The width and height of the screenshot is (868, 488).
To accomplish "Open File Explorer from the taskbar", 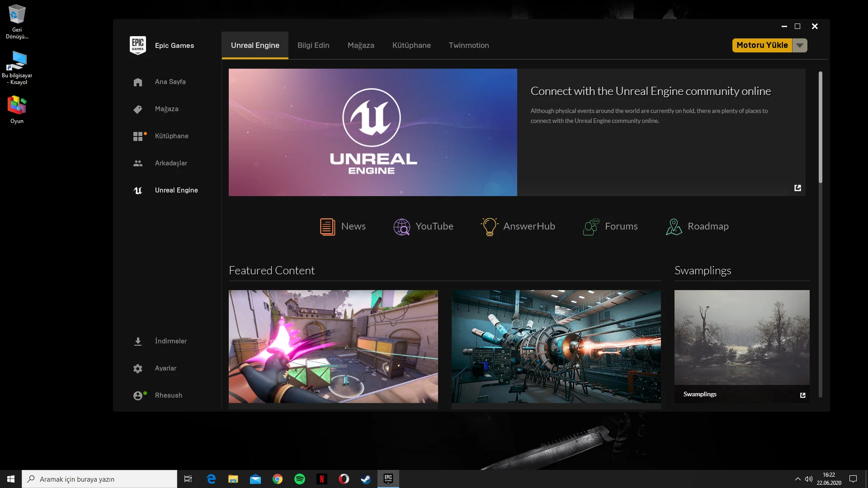I will click(233, 479).
